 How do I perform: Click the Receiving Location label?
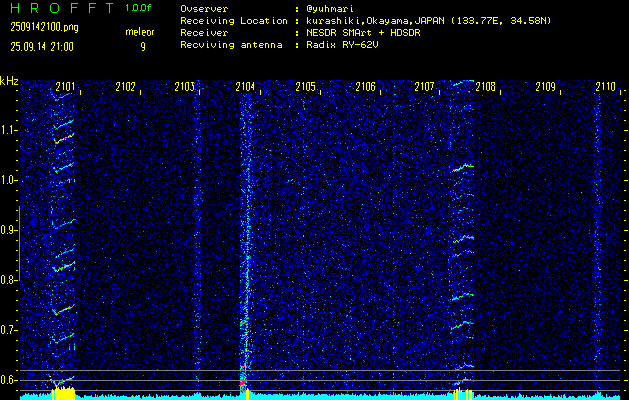tap(234, 21)
